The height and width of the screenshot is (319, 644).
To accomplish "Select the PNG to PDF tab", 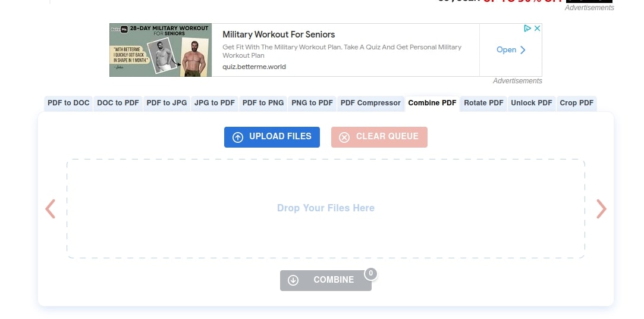I will (x=312, y=103).
